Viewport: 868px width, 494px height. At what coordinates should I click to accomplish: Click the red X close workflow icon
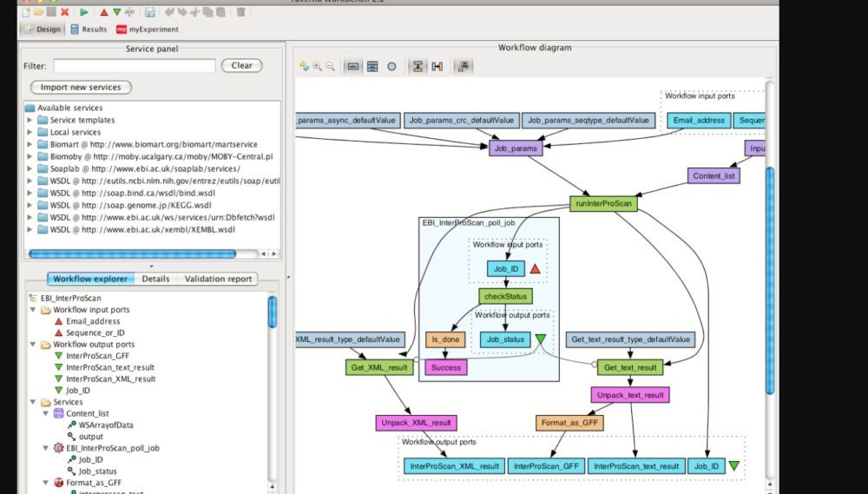point(64,11)
